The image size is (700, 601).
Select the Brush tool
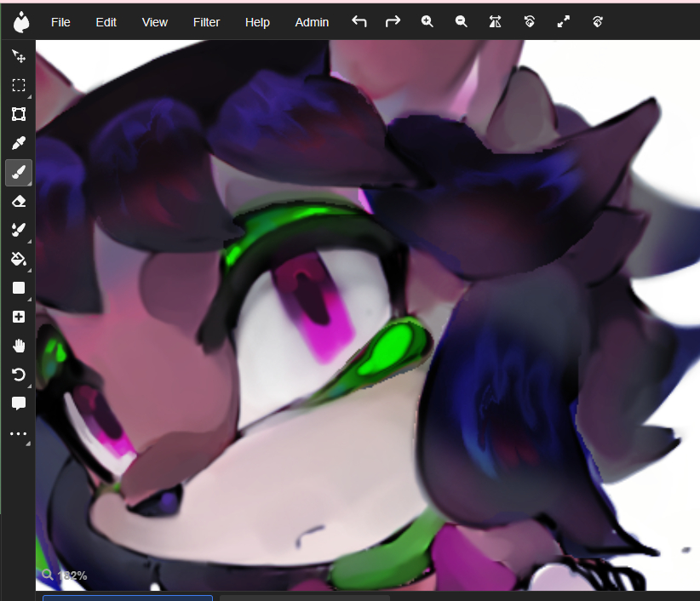[18, 173]
